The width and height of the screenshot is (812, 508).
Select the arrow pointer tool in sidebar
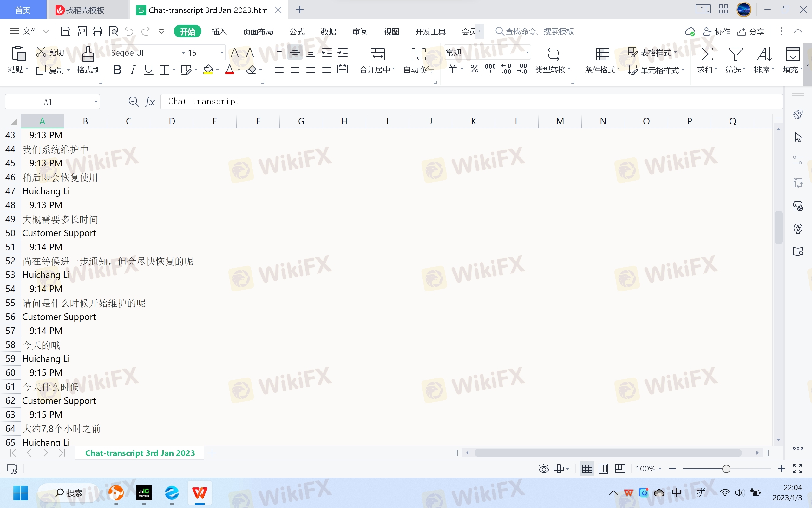pyautogui.click(x=798, y=137)
